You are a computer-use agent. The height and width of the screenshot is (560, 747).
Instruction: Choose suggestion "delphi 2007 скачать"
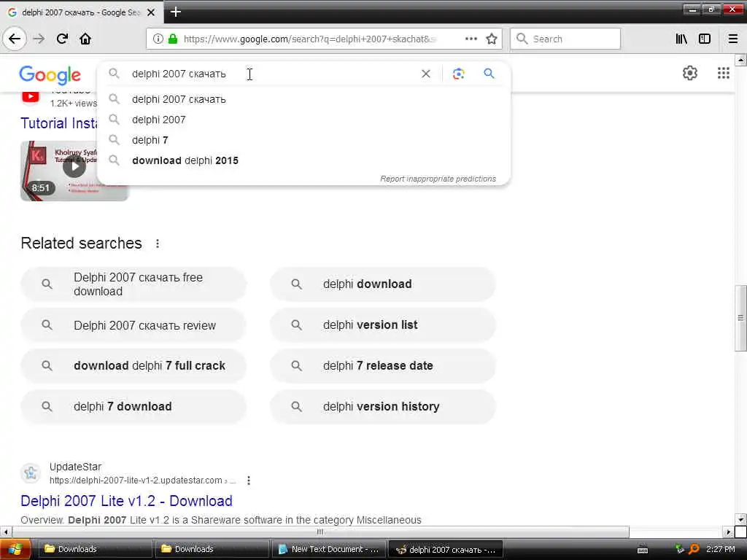(304, 99)
